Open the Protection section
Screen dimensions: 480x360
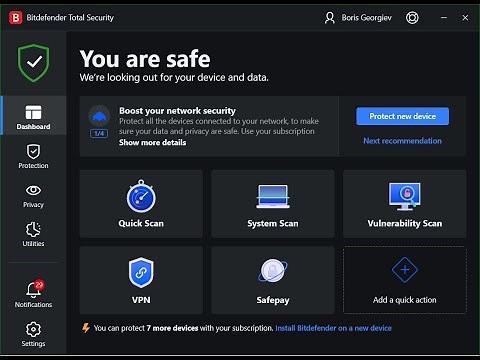click(x=33, y=156)
